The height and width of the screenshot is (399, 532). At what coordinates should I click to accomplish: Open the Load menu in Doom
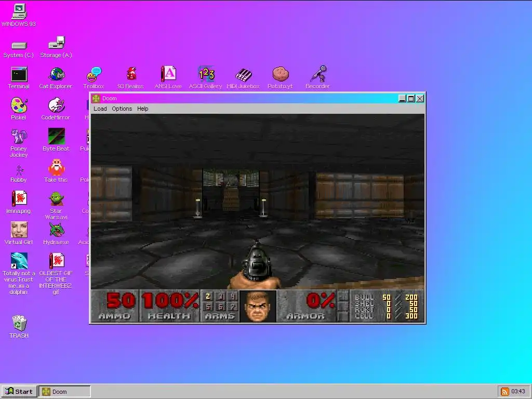[x=100, y=109]
